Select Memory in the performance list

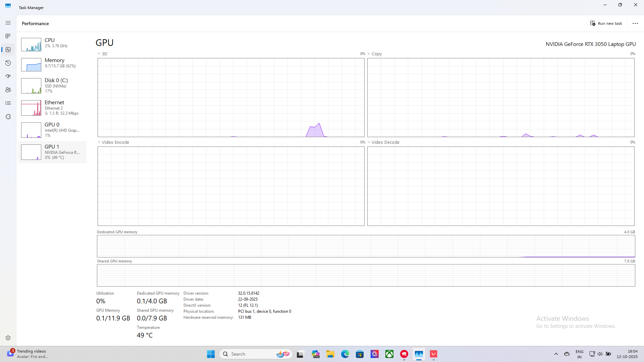point(52,64)
